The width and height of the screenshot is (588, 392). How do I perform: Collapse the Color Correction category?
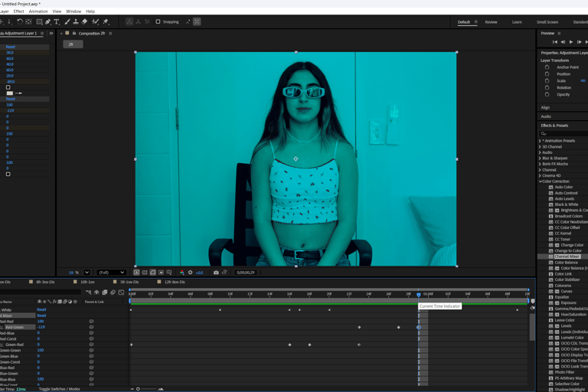tap(541, 181)
